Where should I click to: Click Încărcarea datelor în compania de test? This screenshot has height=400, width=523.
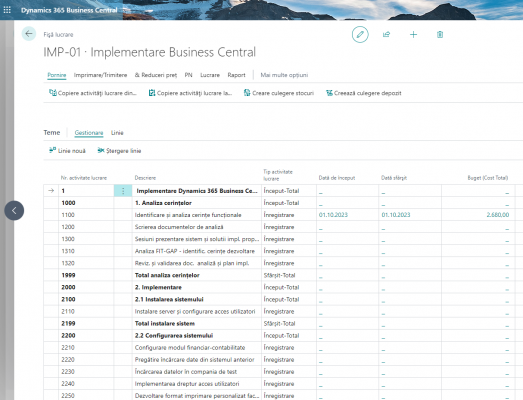[x=197, y=372]
